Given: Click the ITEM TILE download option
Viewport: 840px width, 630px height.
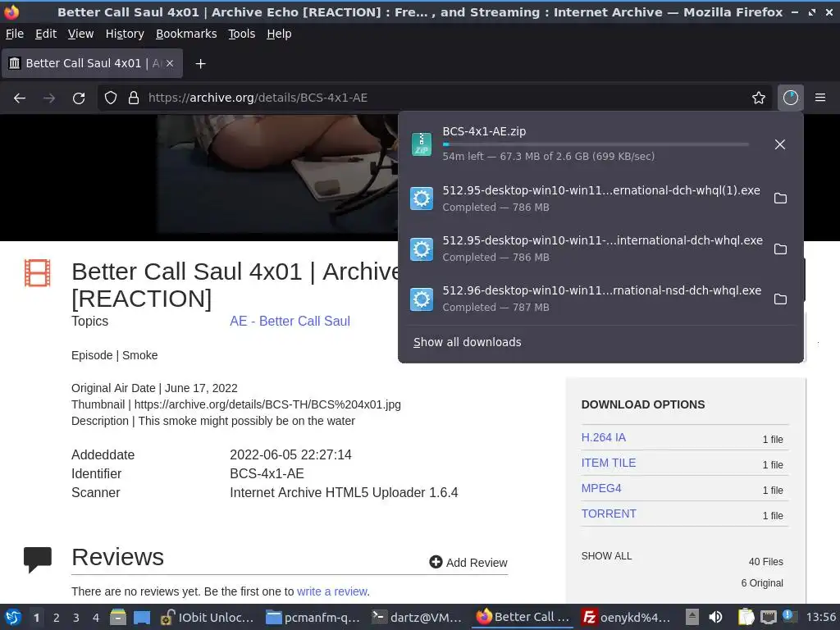Looking at the screenshot, I should click(x=609, y=463).
